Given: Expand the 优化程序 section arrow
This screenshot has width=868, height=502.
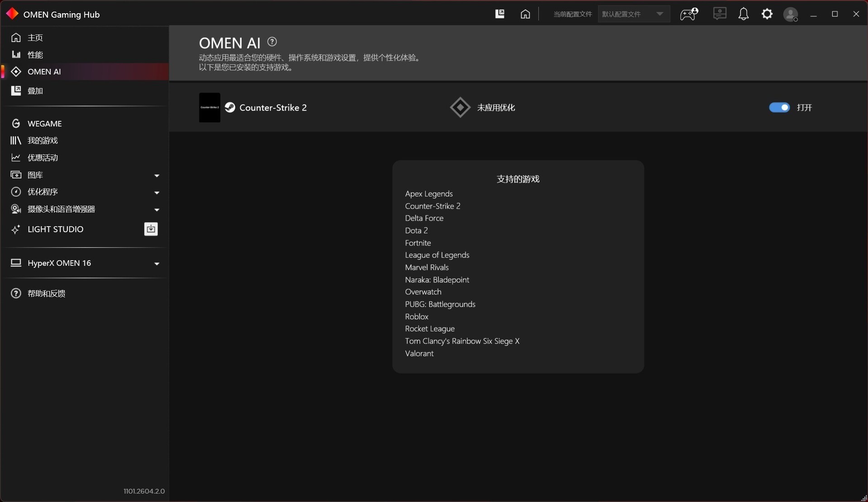Looking at the screenshot, I should click(x=157, y=192).
